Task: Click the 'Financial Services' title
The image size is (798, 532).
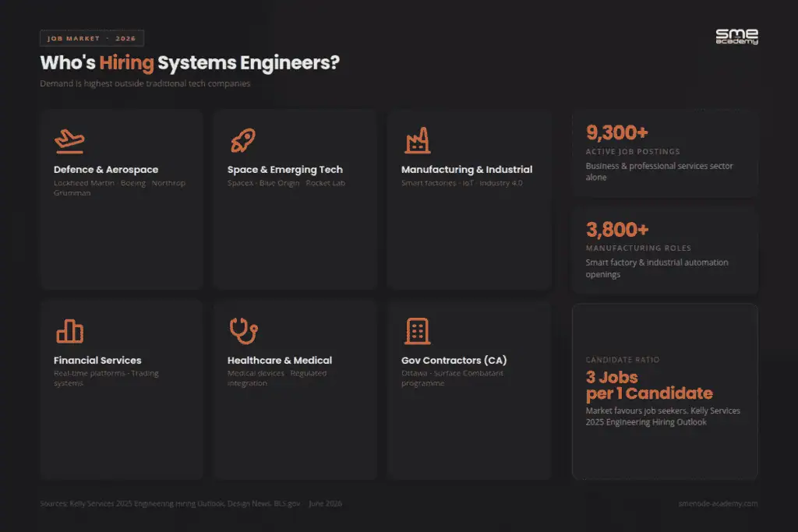Action: 97,360
